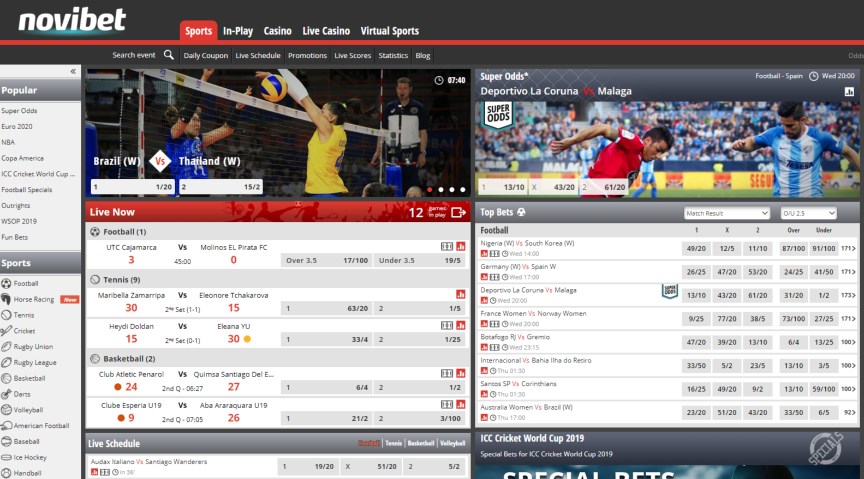Bet on Brazil (W) at 1/20
The width and height of the screenshot is (864, 479).
click(133, 187)
